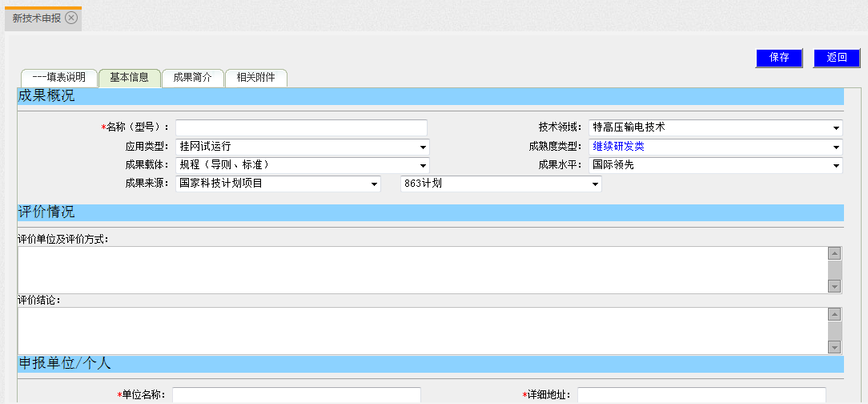Click the 保存 button
The image size is (868, 404).
point(778,58)
